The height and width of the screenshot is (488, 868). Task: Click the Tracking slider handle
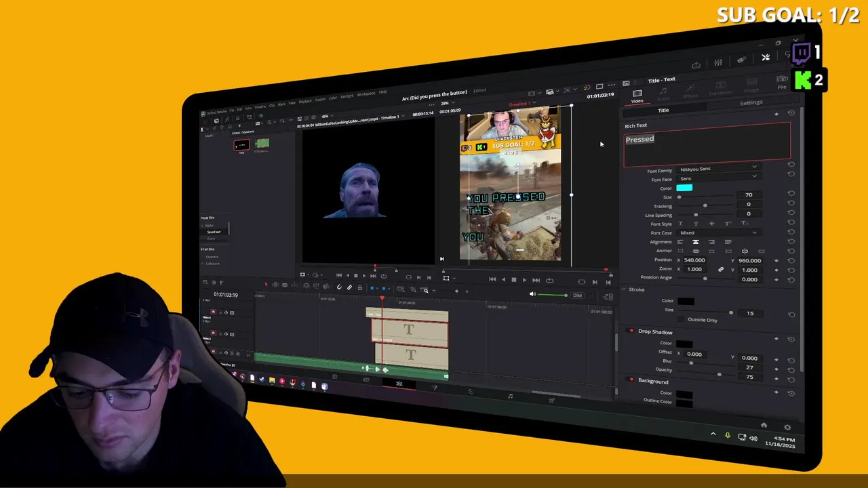pos(705,205)
